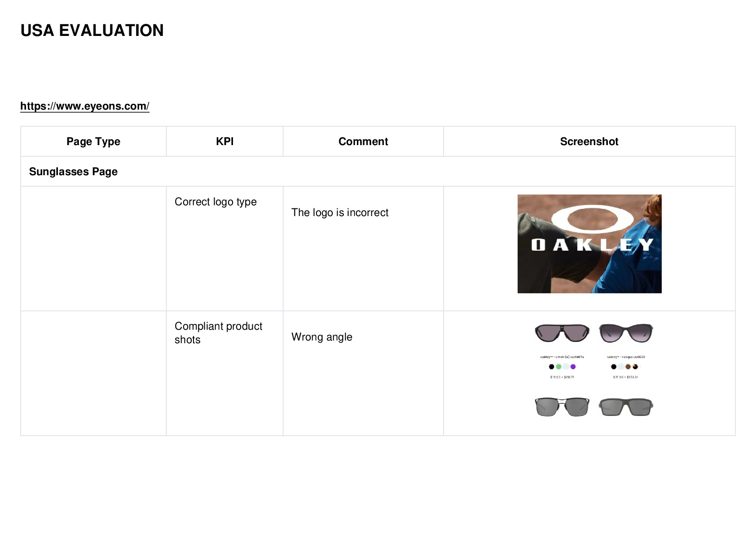Click the Sunglasses Page section row

tap(378, 172)
